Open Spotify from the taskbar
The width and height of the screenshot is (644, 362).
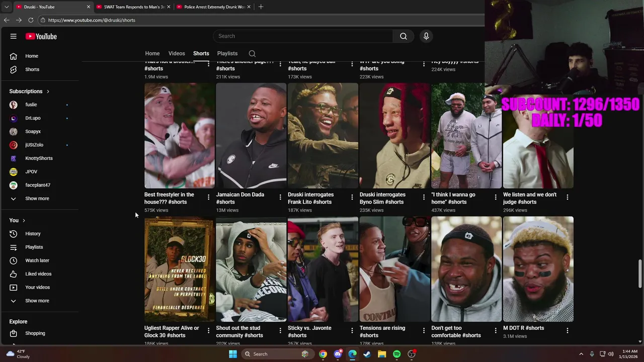[396, 354]
